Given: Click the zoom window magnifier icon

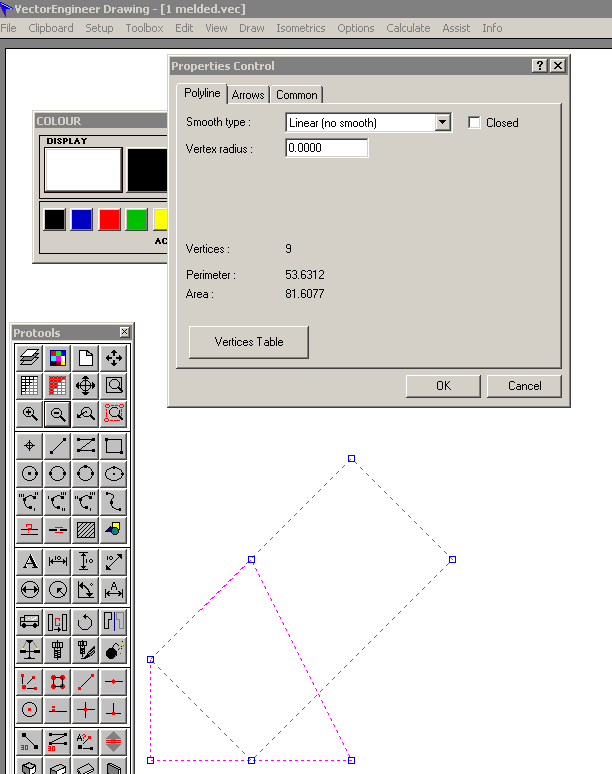Looking at the screenshot, I should (x=114, y=386).
